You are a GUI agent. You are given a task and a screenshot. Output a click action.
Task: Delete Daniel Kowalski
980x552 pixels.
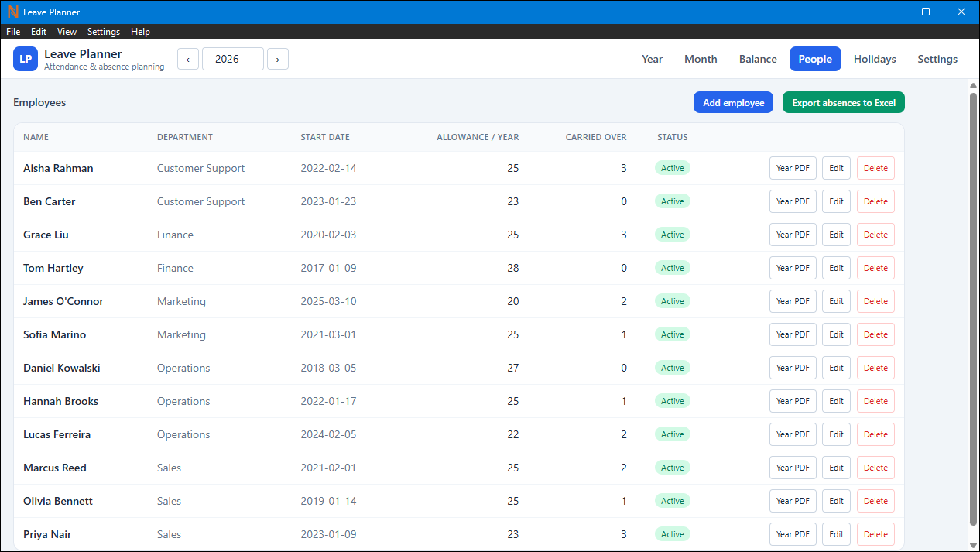(875, 368)
